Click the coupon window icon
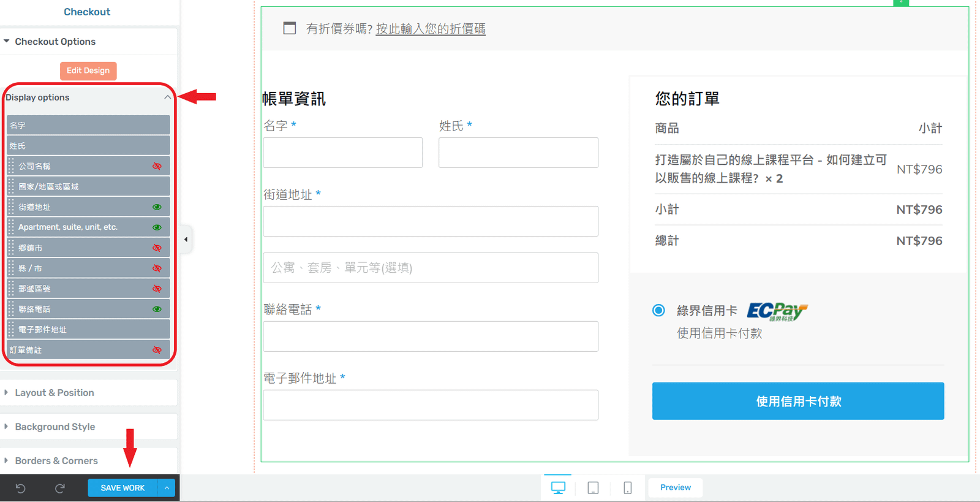The width and height of the screenshot is (980, 502). click(290, 28)
